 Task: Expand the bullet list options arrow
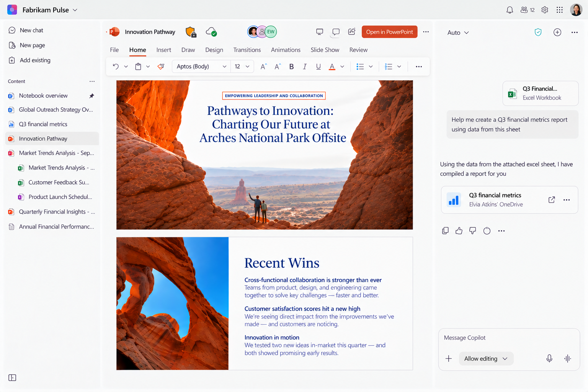371,67
